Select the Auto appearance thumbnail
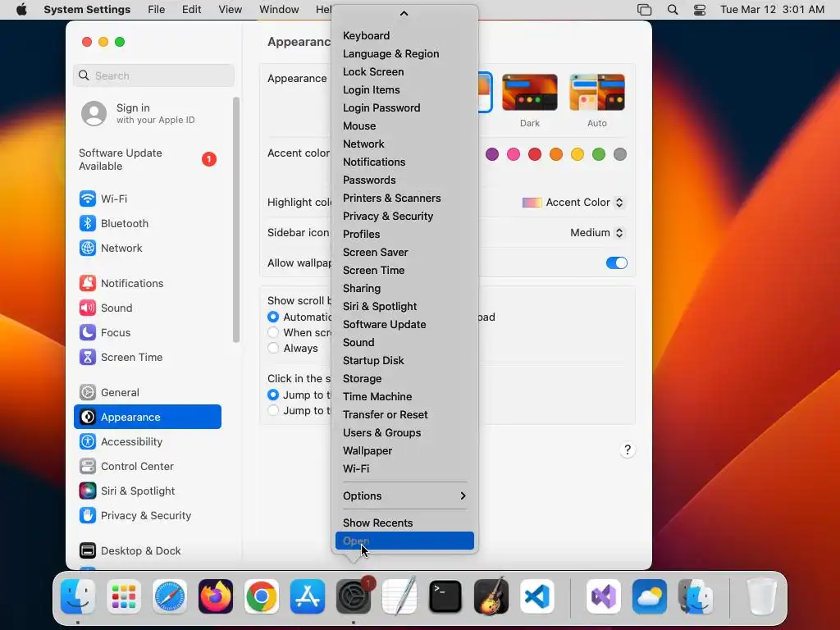Image resolution: width=840 pixels, height=630 pixels. click(x=597, y=93)
